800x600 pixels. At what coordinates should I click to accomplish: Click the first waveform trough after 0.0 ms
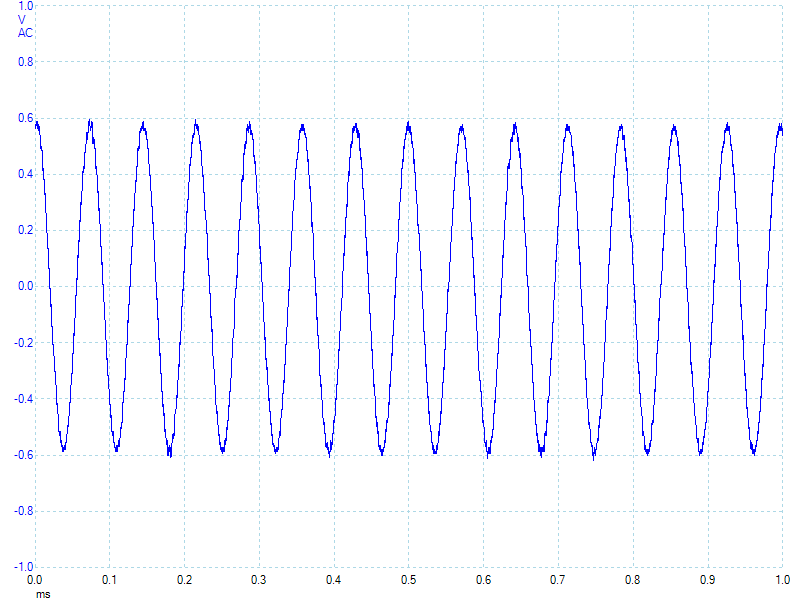tap(63, 448)
